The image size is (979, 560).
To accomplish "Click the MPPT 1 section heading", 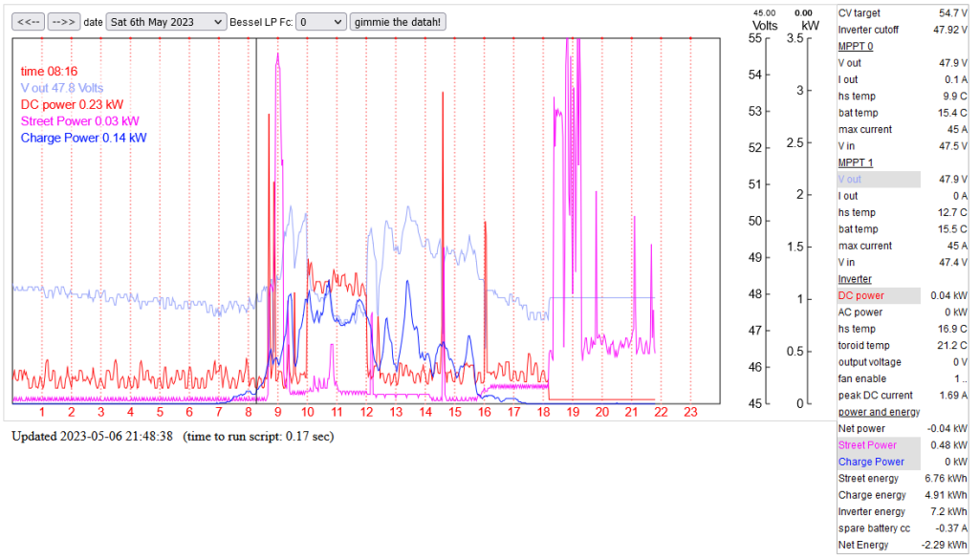I will (x=855, y=163).
